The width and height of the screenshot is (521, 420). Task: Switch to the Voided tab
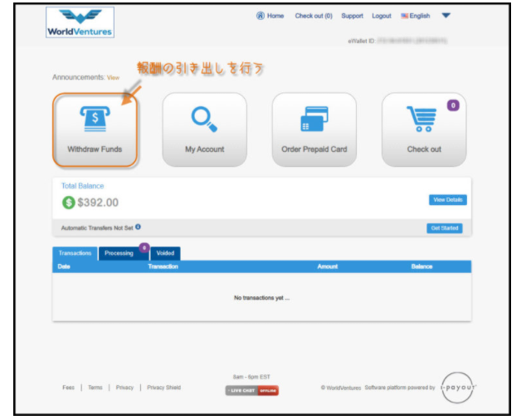tap(165, 253)
